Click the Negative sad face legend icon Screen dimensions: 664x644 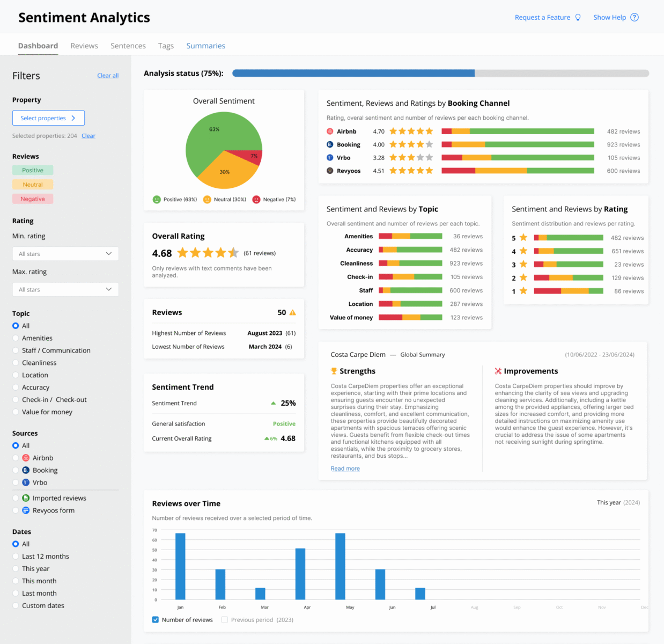coord(256,200)
